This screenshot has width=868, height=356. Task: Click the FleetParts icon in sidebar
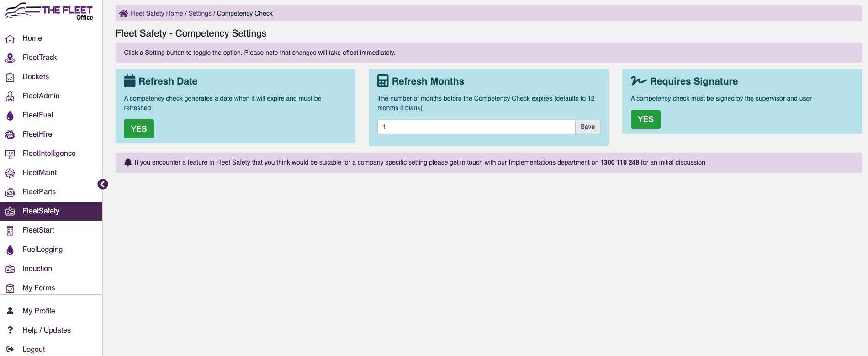[x=10, y=192]
